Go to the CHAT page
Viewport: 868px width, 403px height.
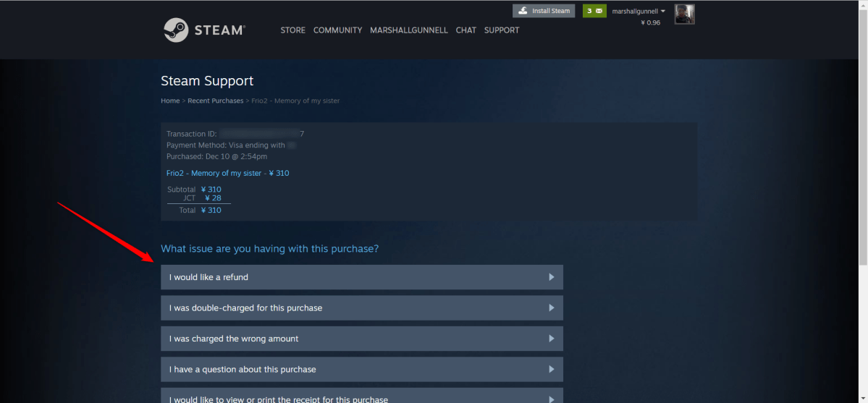point(466,30)
